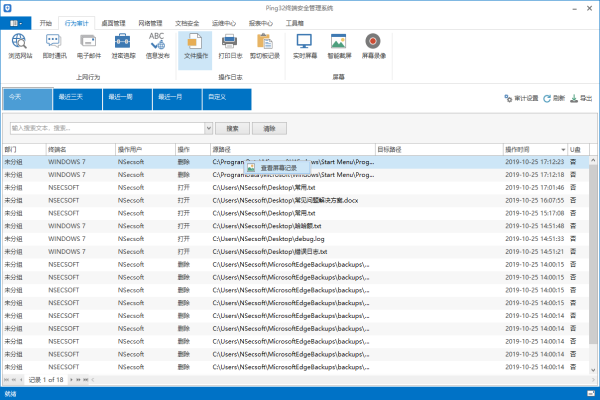
Task: Click the 记录 1 of 18 pager text
Action: coord(46,380)
